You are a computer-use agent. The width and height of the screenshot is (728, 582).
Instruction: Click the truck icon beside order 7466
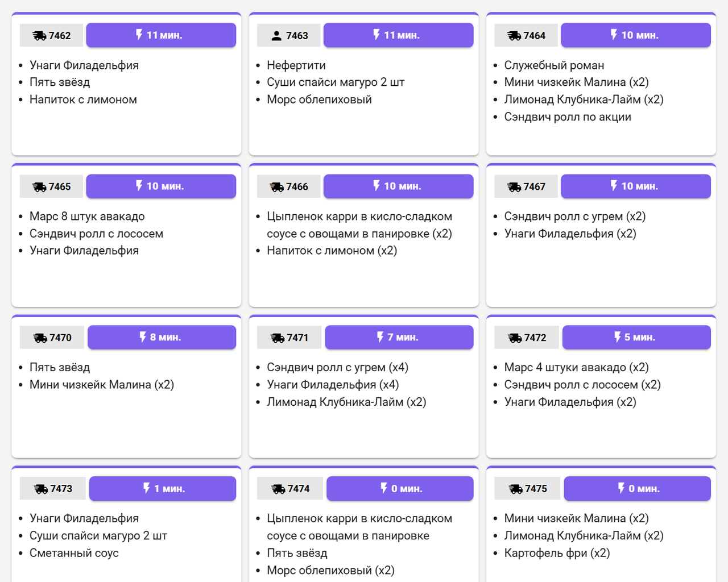[x=277, y=187]
